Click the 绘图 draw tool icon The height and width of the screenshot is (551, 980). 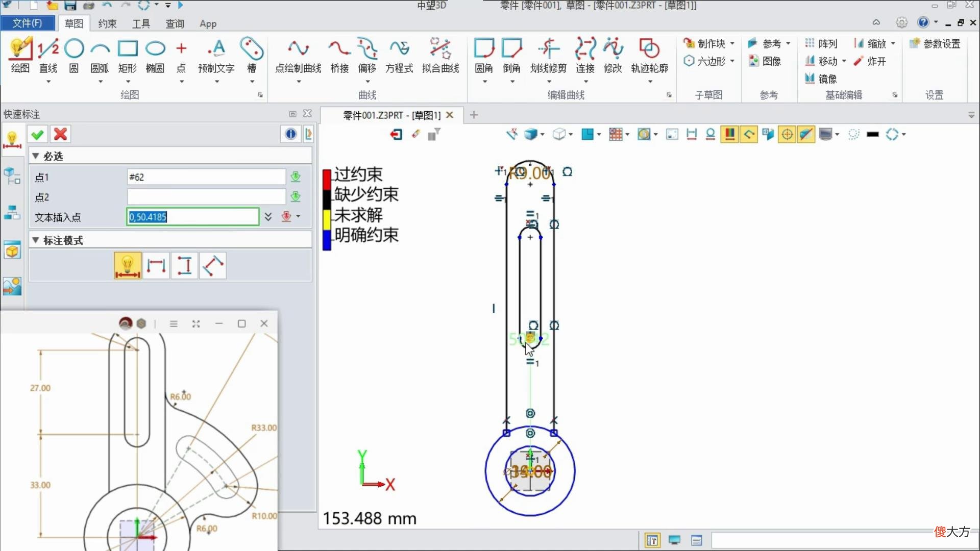point(20,55)
